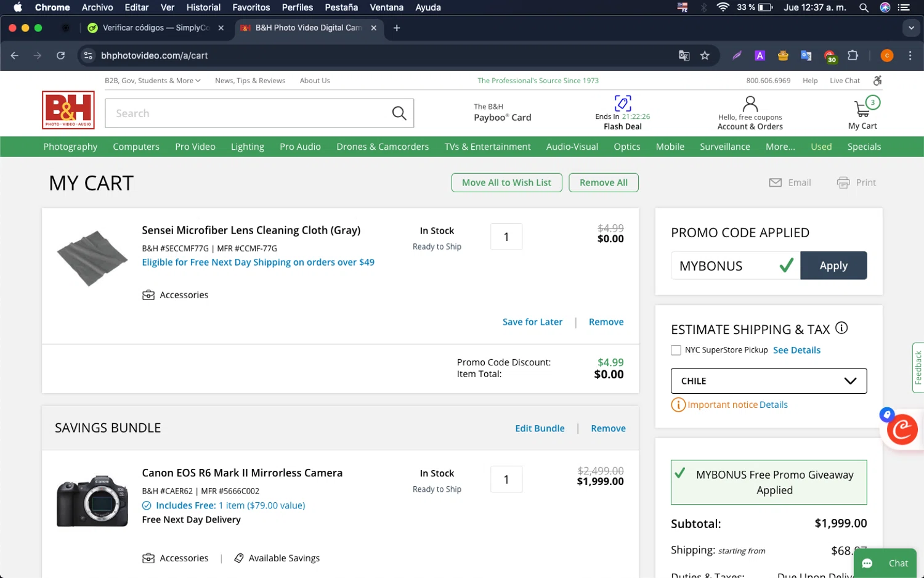Viewport: 924px width, 578px height.
Task: Expand B2B, Gov, Students & More menu
Action: 152,81
